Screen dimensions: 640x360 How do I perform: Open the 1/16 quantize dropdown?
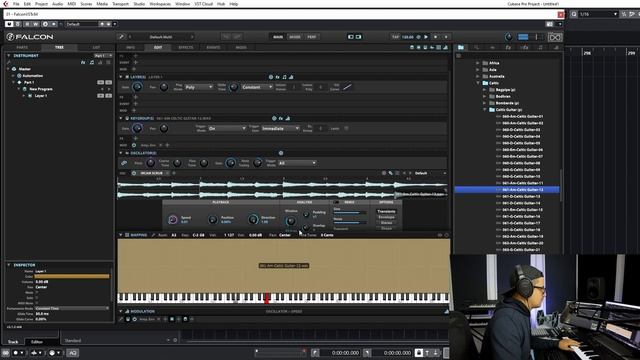[x=598, y=14]
